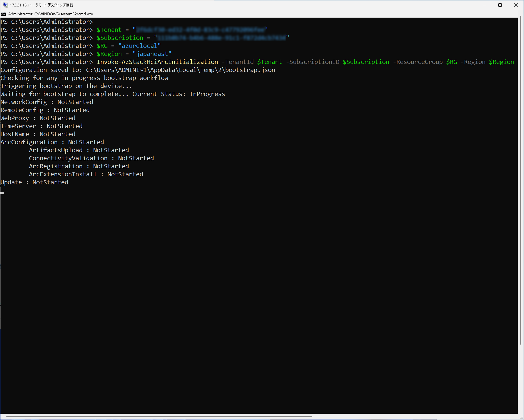Viewport: 524px width, 420px height.
Task: Click the ArcRegistration NotStarted line
Action: tap(79, 166)
